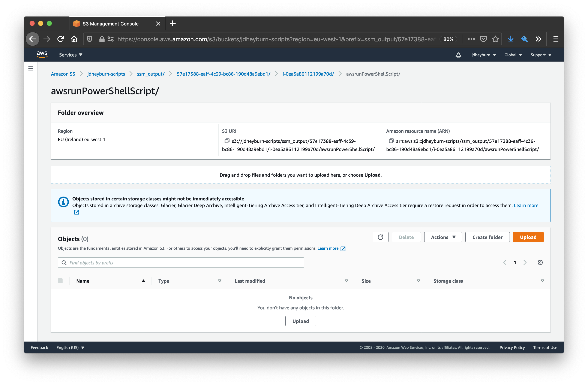Viewport: 588px width, 385px height.
Task: Open jdheyburn-scripts bucket breadcrumb
Action: (106, 74)
